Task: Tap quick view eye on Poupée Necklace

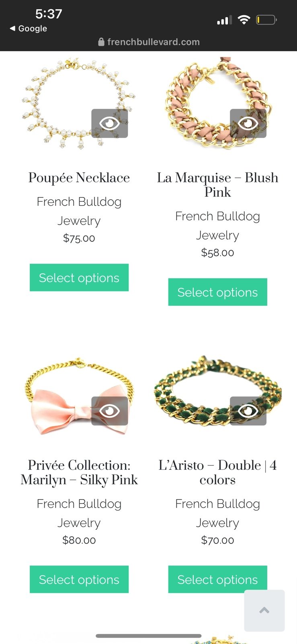Action: (x=109, y=123)
